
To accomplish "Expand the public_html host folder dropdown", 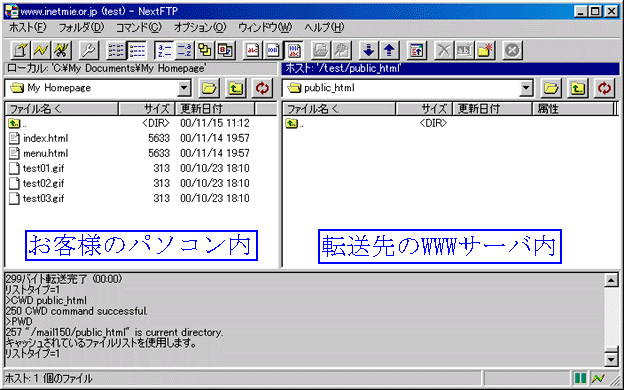I will (x=526, y=88).
